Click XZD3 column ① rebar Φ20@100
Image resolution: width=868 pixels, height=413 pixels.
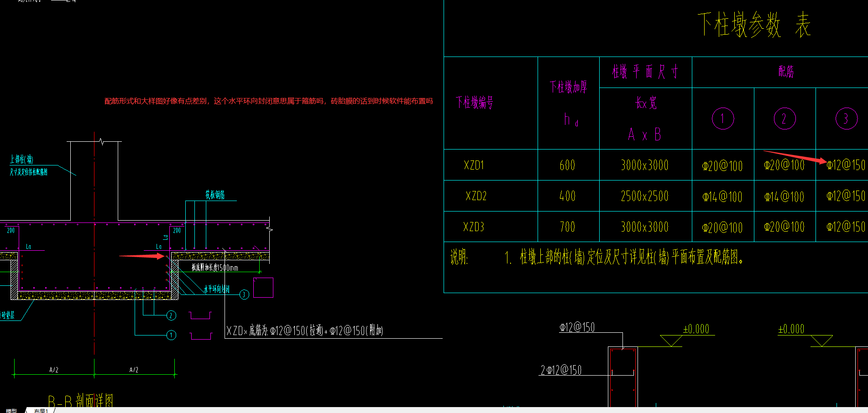coord(722,227)
